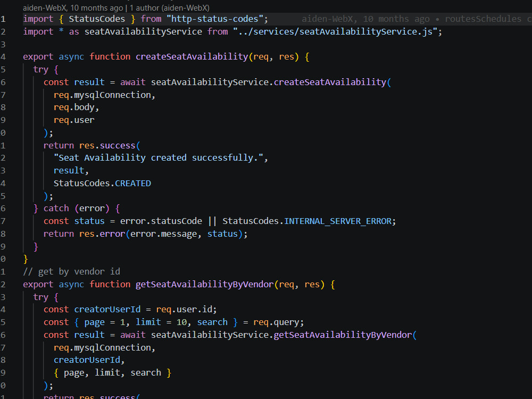Click the "catch (error)" clause

76,209
